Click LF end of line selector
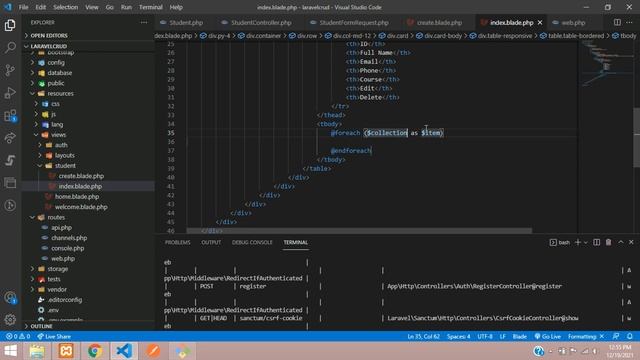640x360 pixels. (x=502, y=336)
